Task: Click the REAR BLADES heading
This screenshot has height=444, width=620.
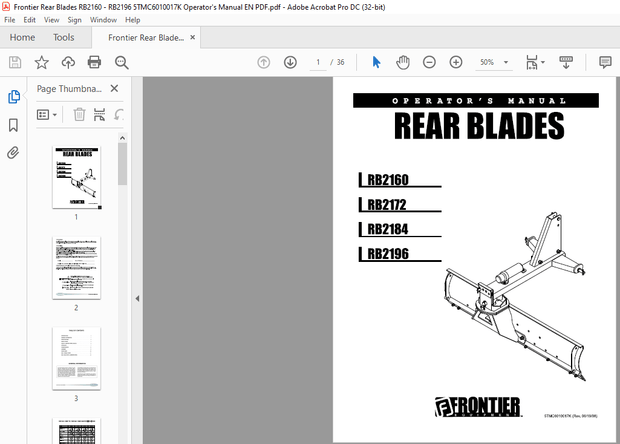Action: point(479,125)
